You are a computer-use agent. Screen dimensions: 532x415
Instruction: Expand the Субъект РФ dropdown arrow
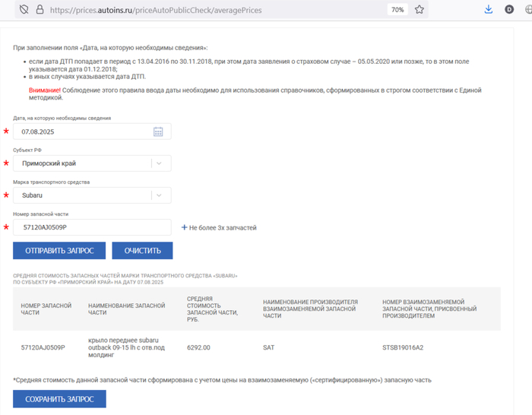158,163
